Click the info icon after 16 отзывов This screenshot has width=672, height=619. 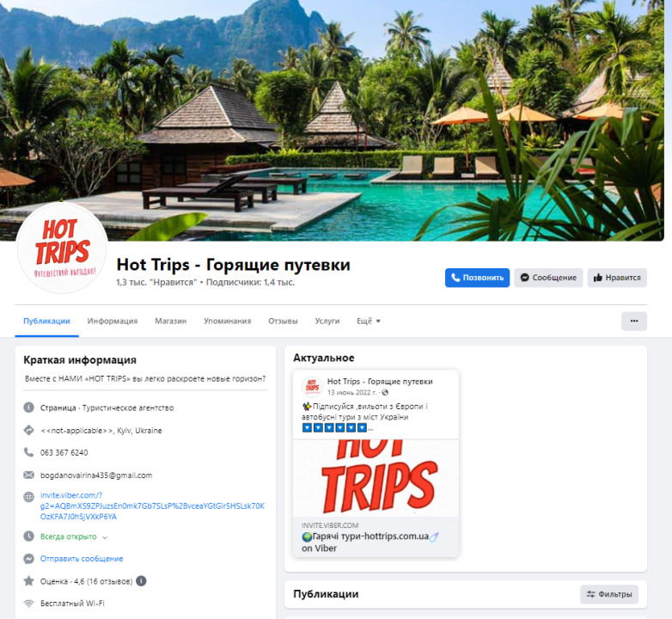[x=141, y=581]
